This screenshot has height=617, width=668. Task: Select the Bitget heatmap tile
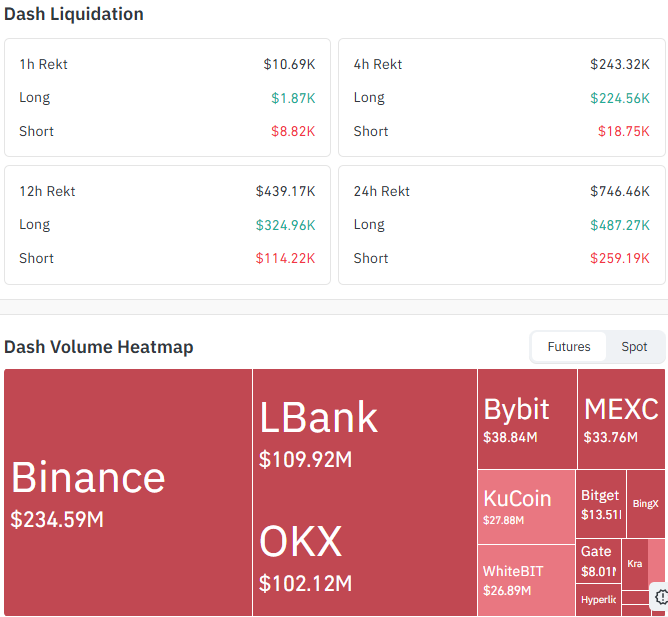(x=601, y=504)
